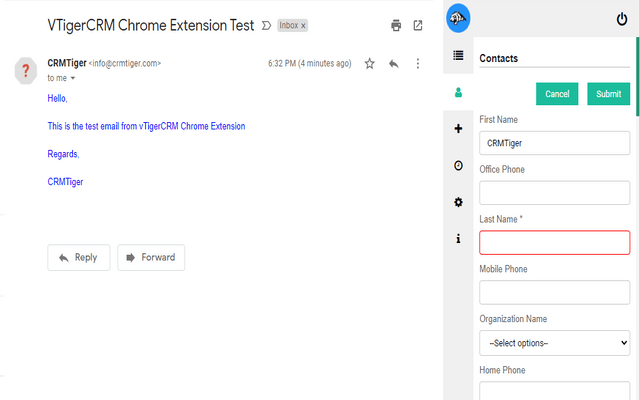The image size is (640, 400).
Task: Click the Reply button below the message
Action: pos(79,258)
